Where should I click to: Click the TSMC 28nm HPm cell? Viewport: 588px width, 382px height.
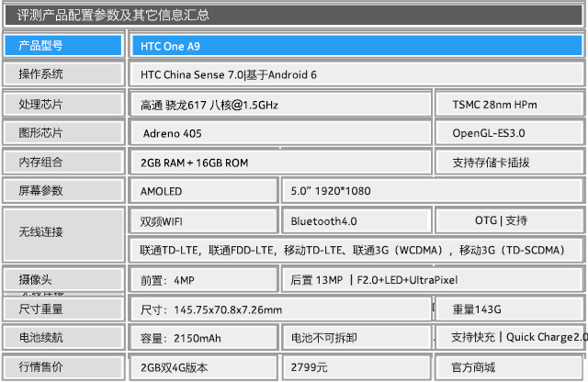tap(511, 104)
